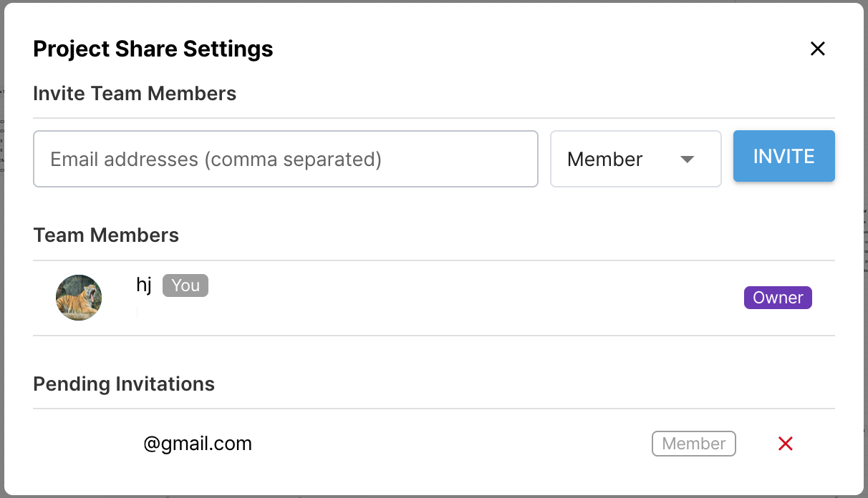Click placeholder text 'comma separated' in email box
This screenshot has width=868, height=498.
tap(293, 159)
